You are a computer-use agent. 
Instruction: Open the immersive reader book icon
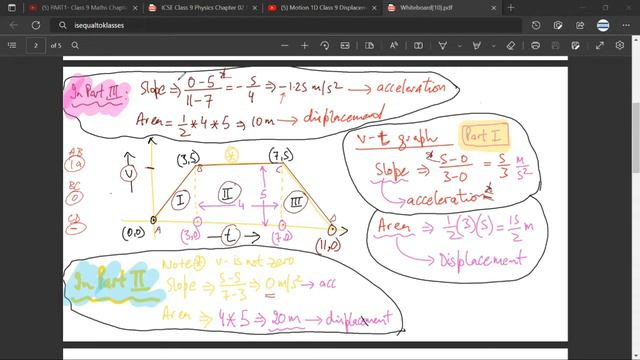point(418,45)
